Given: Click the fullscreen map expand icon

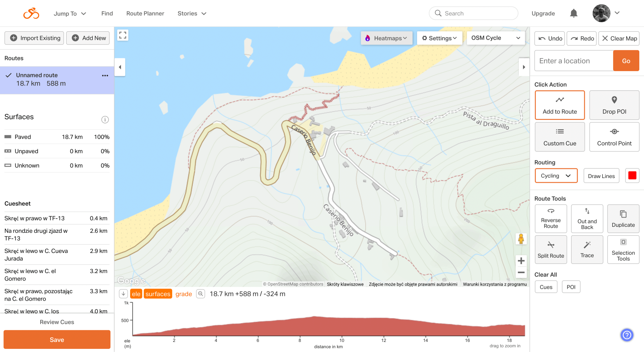Looking at the screenshot, I should (123, 35).
